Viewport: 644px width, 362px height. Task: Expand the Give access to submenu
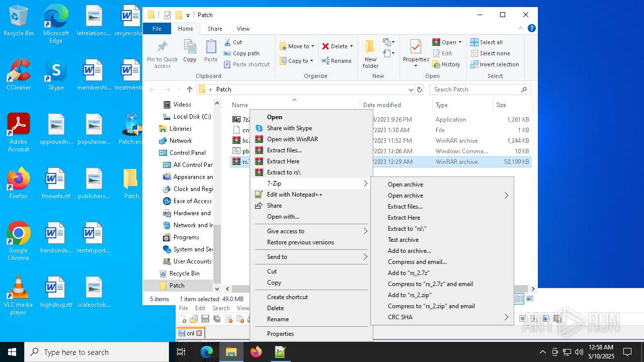click(366, 231)
